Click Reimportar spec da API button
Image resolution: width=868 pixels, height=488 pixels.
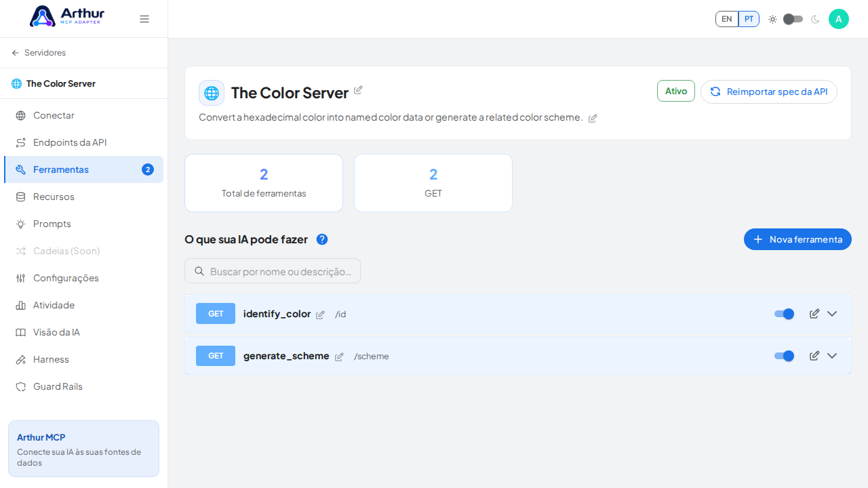point(769,91)
